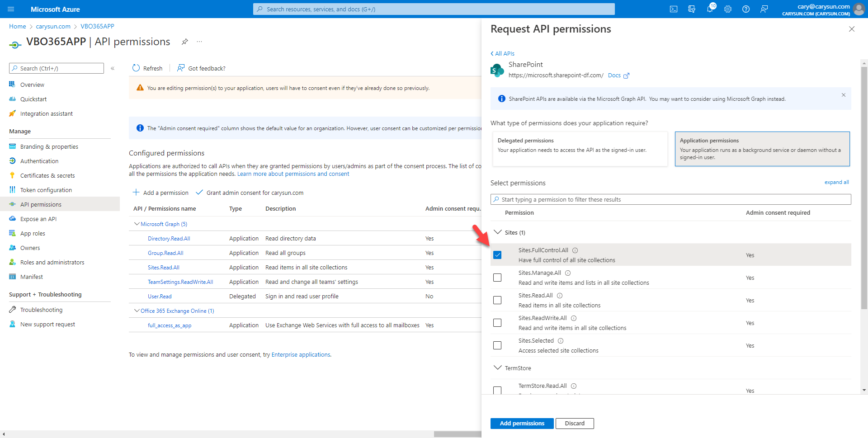
Task: Click the permissions panel vertical scrollbar
Action: pos(864,188)
